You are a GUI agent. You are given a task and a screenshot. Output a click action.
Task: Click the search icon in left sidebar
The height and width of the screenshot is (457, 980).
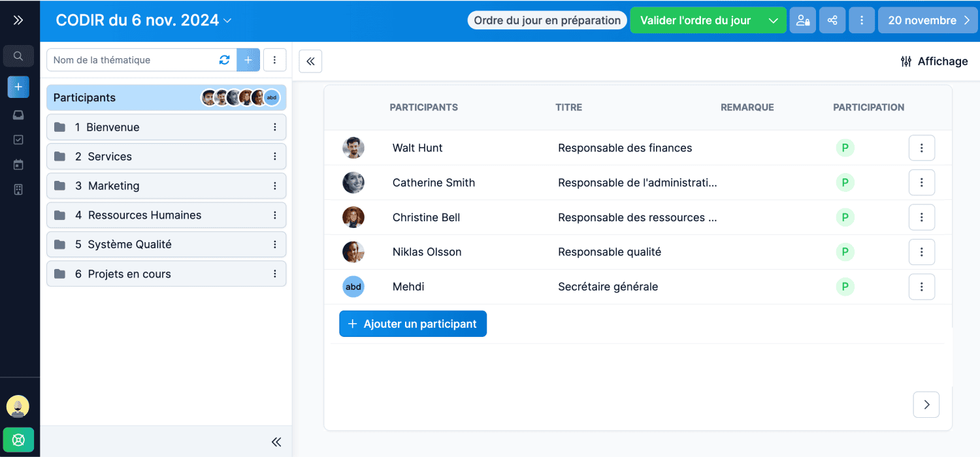tap(18, 56)
